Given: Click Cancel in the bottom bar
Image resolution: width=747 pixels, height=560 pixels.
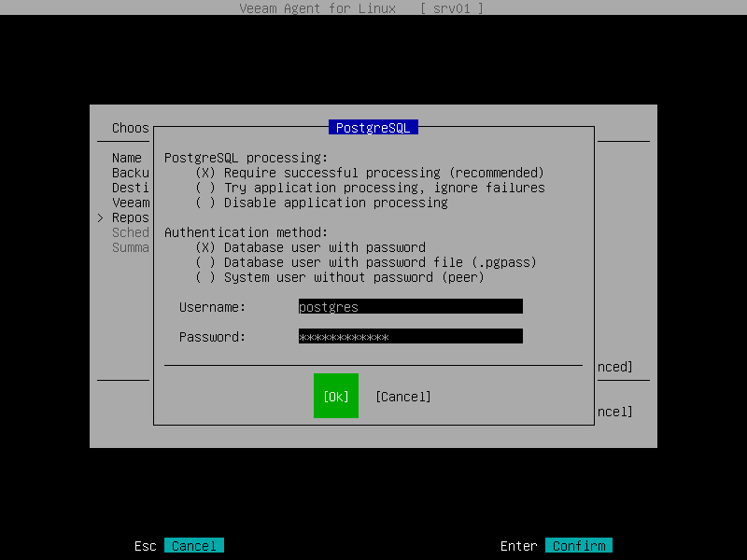Looking at the screenshot, I should click(x=194, y=545).
